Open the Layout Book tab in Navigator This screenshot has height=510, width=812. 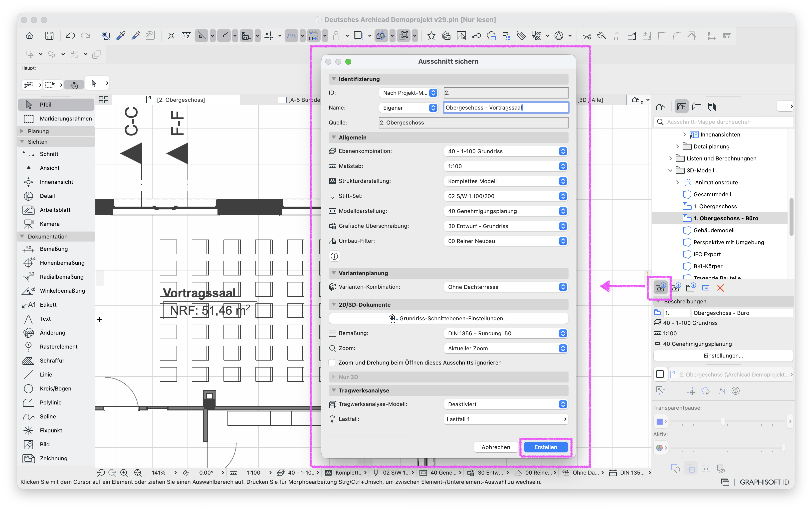pyautogui.click(x=696, y=107)
